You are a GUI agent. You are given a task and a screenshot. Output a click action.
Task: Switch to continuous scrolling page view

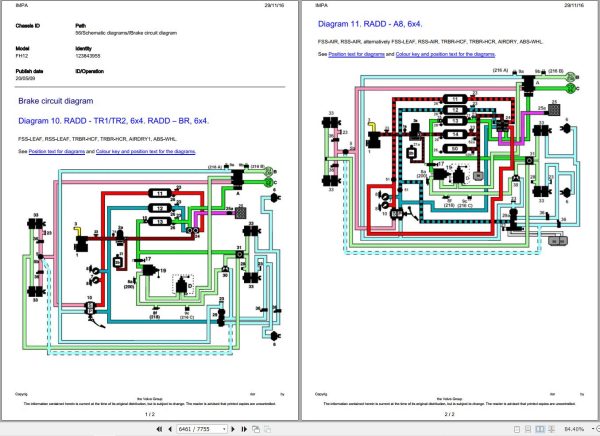[528, 429]
